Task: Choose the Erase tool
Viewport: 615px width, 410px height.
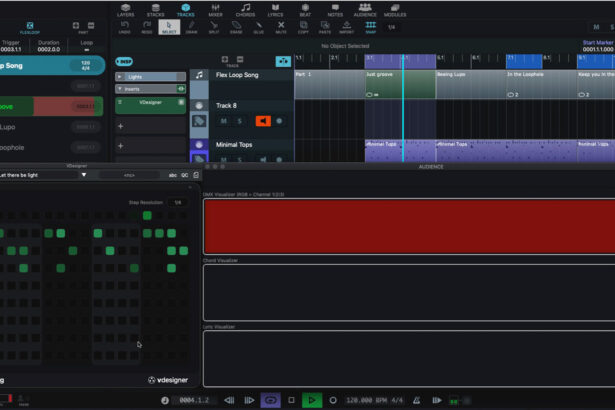Action: [x=236, y=27]
